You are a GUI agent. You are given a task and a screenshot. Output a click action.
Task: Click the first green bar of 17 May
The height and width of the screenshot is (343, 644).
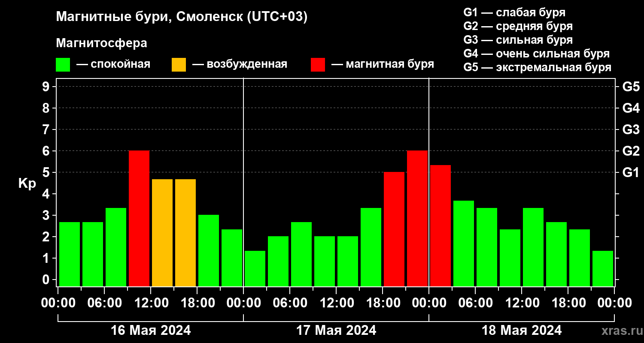(255, 269)
